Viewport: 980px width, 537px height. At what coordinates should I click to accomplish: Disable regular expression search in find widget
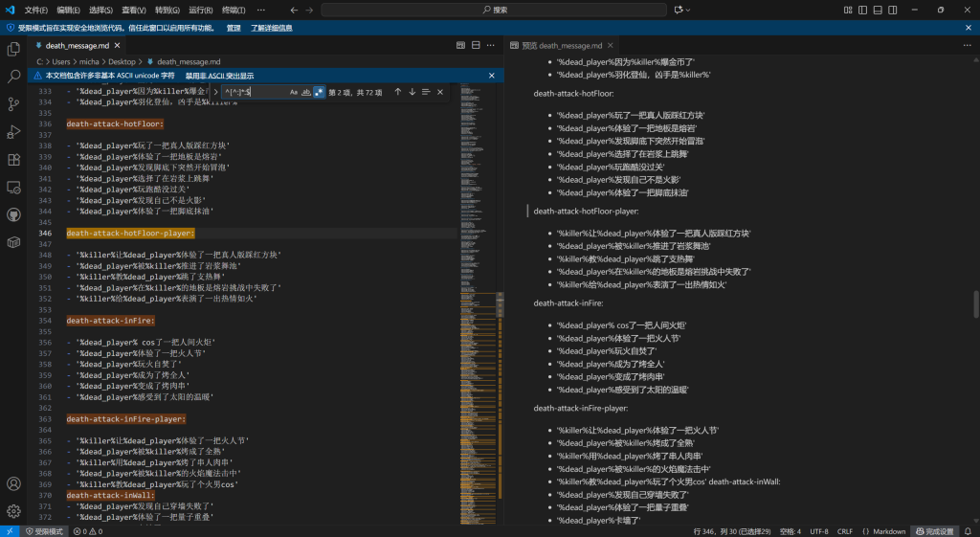tap(319, 92)
